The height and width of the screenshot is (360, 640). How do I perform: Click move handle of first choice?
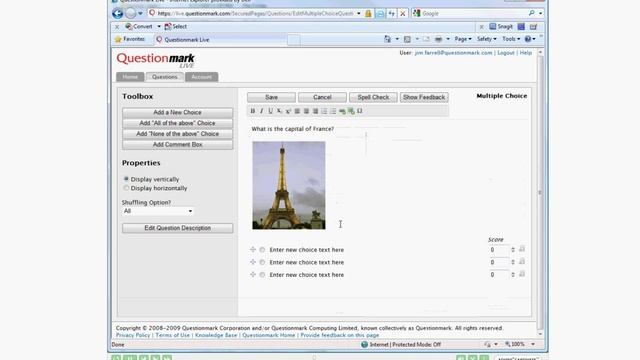[x=253, y=249]
